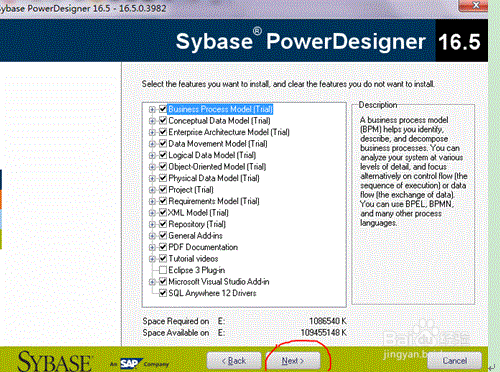Screen dimensions: 500x372
Task: Select 'Repository (Trial)' label
Action: point(197,224)
